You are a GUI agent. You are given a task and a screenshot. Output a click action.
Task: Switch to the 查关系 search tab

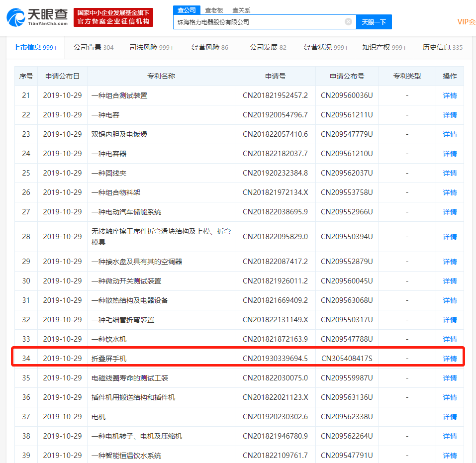[x=241, y=10]
